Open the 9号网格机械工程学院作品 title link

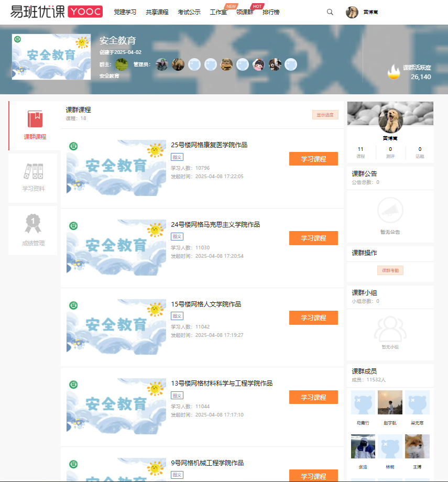click(x=207, y=463)
